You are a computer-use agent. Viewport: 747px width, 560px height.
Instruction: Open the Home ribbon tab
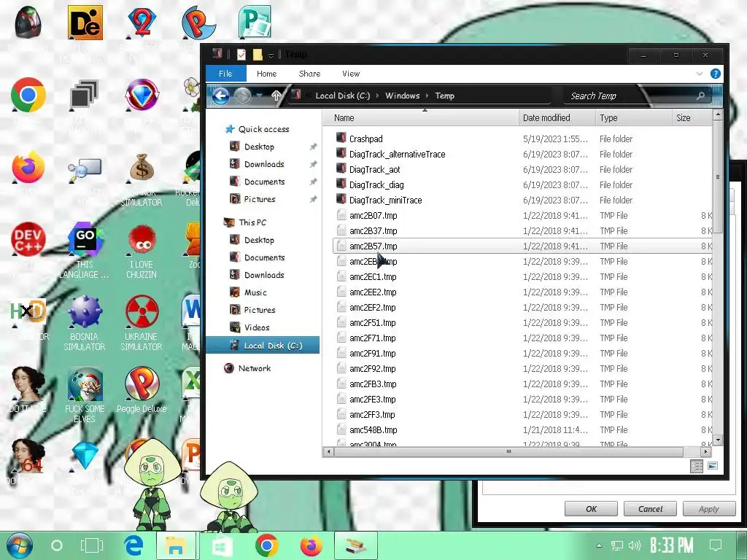(x=266, y=74)
